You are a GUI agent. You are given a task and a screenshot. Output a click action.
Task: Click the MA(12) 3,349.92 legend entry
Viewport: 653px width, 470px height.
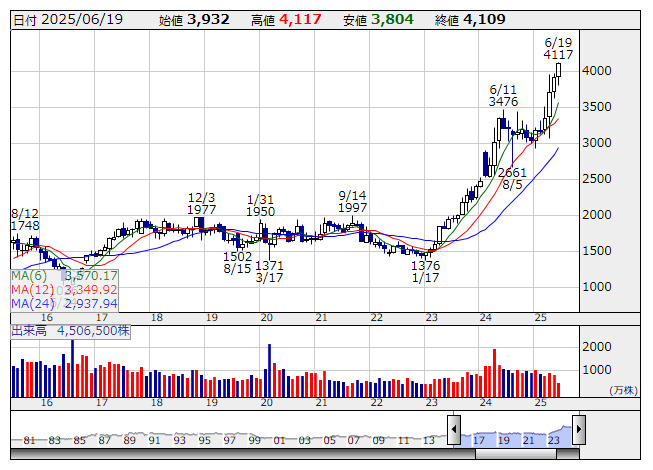(64, 289)
